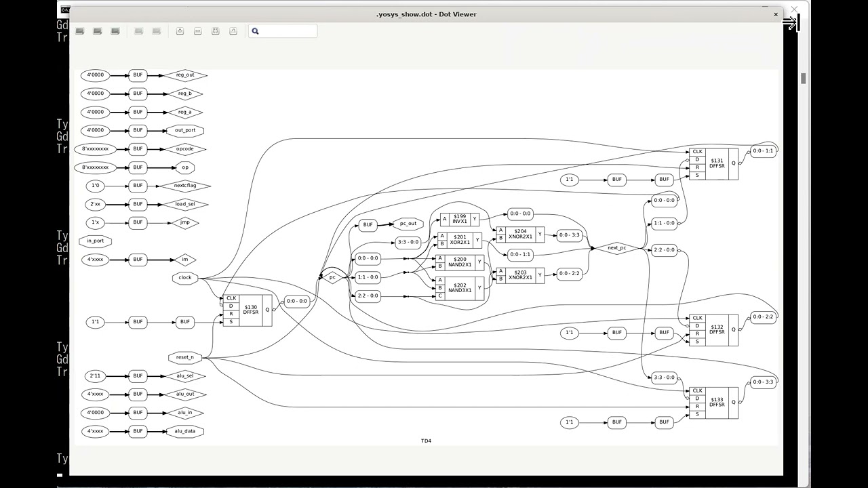Select the $131 DFFSR cell

coord(713,163)
